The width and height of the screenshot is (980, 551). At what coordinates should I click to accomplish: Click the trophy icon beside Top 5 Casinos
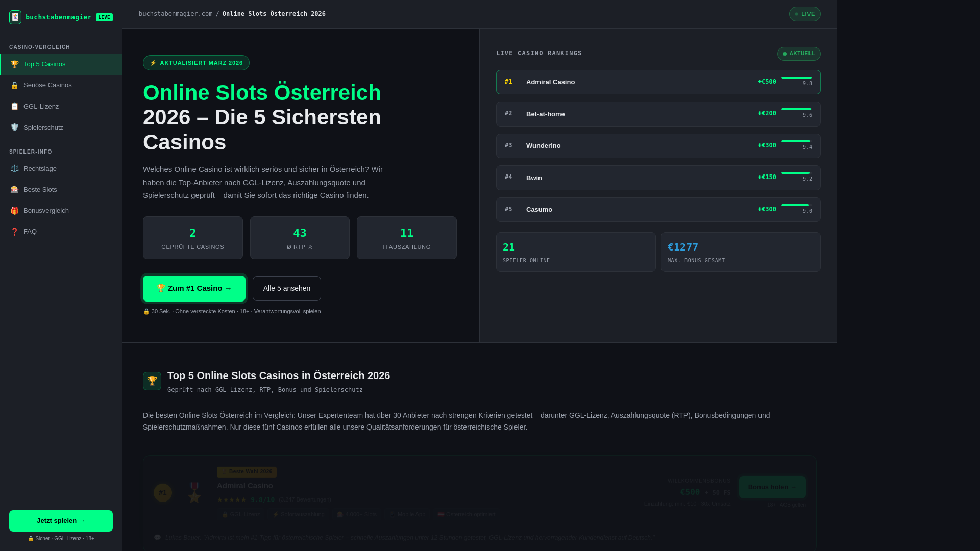(x=14, y=64)
